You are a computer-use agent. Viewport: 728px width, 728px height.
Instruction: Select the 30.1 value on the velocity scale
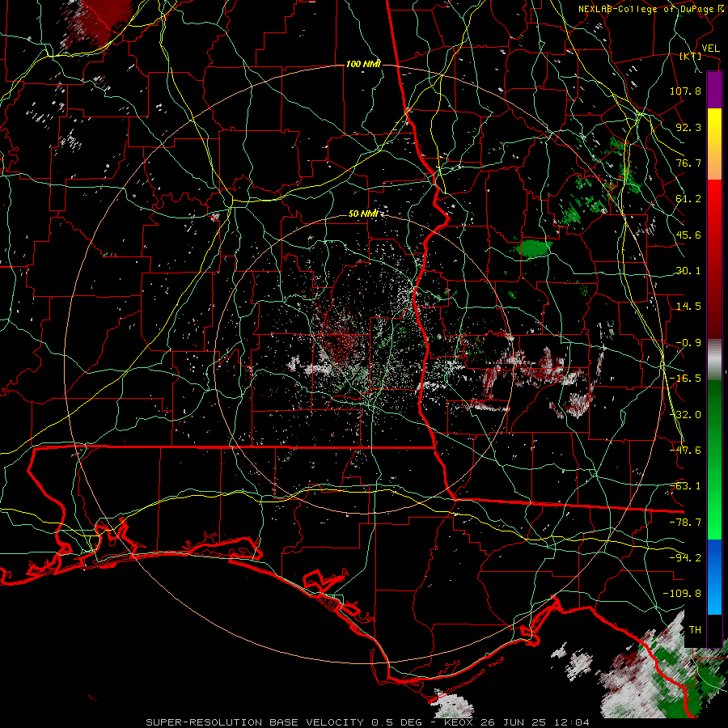pyautogui.click(x=688, y=271)
